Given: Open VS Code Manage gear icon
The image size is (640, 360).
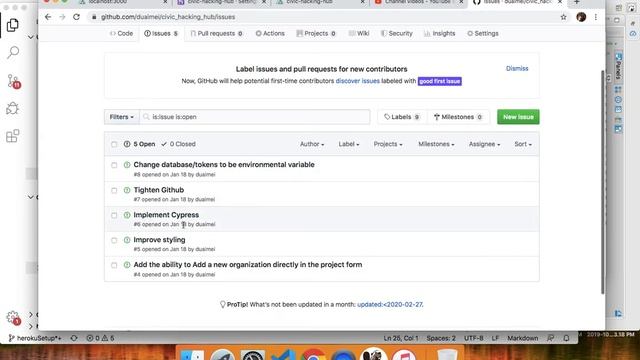Looking at the screenshot, I should click(x=13, y=317).
